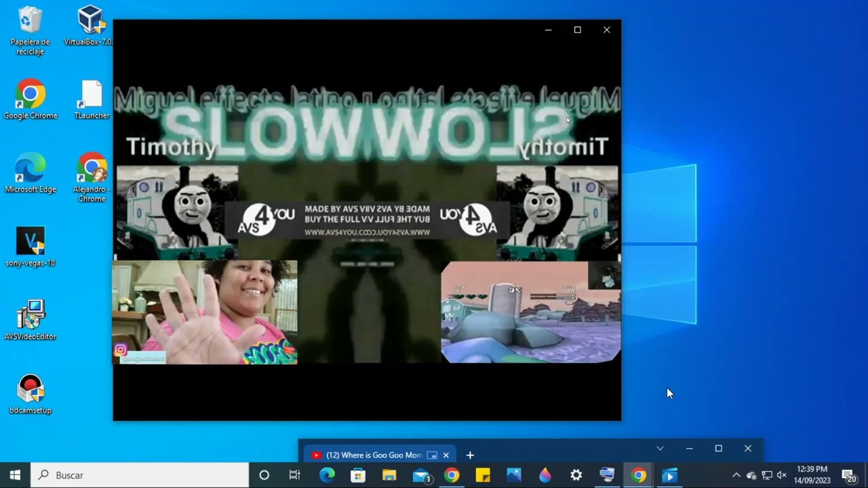Open the first Chrome icon on taskbar
Image resolution: width=868 pixels, height=488 pixels.
coord(452,475)
